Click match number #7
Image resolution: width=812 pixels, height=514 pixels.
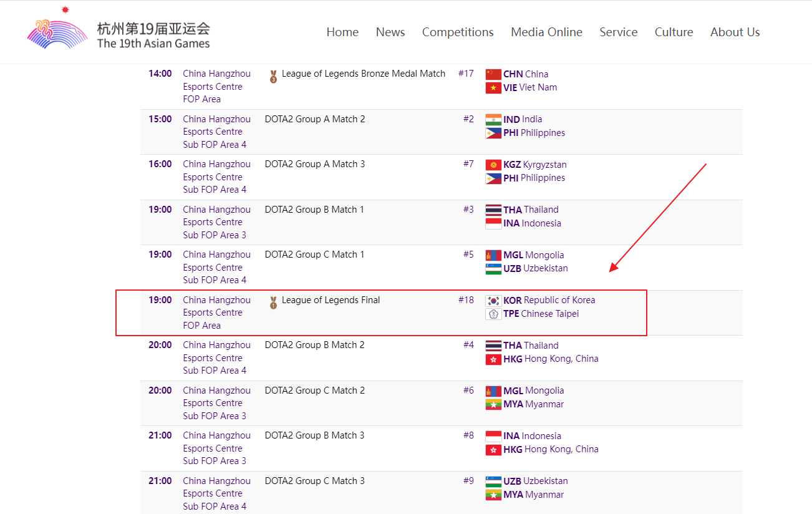468,164
